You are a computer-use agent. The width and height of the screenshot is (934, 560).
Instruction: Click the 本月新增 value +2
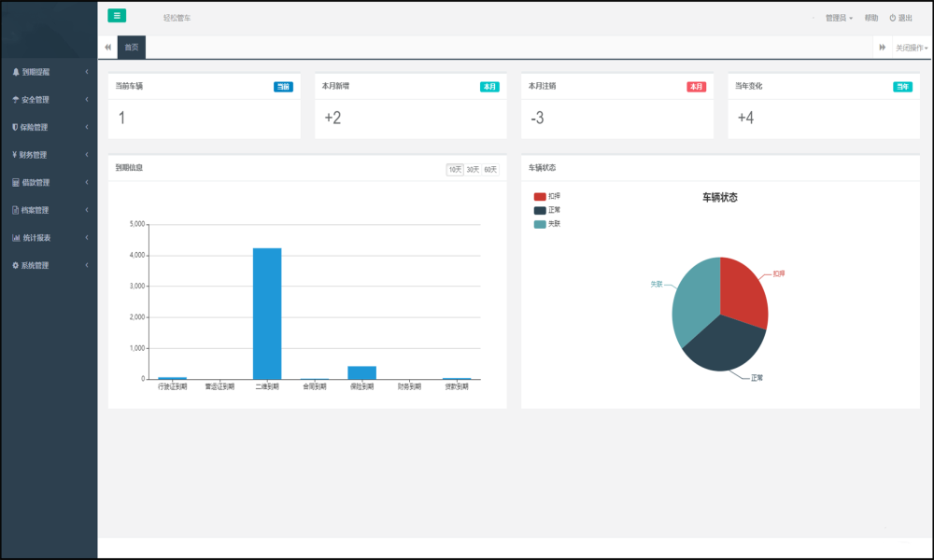click(x=333, y=118)
